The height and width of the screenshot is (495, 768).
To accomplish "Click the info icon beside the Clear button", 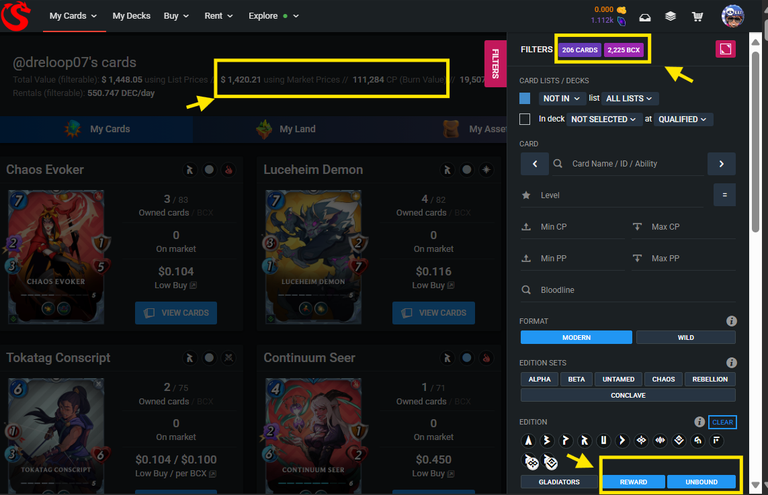I will [x=699, y=422].
